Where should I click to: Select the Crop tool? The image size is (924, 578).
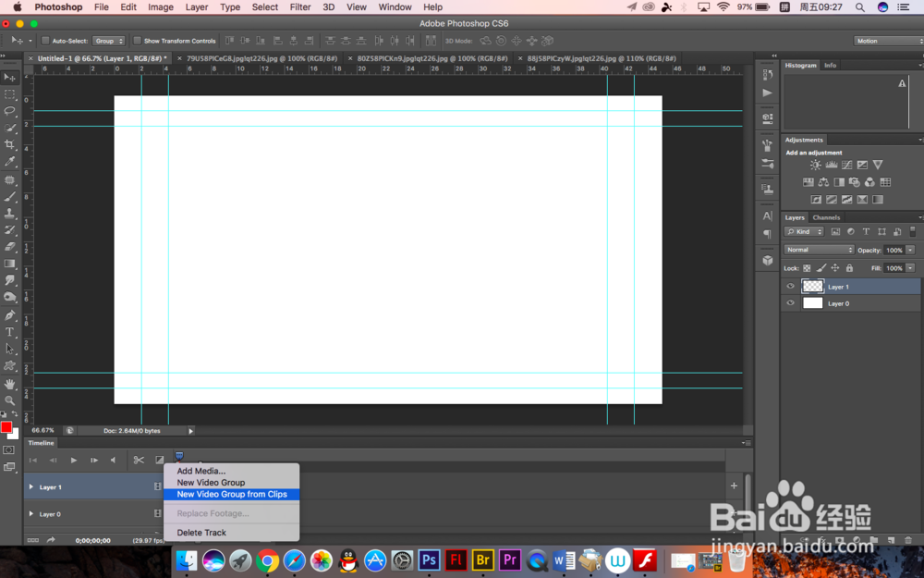point(9,144)
